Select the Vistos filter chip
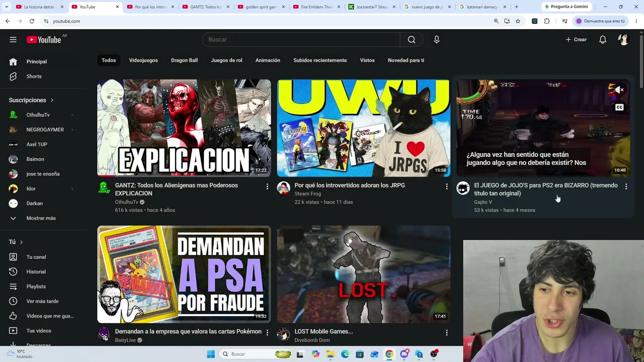The height and width of the screenshot is (362, 644). (x=367, y=60)
